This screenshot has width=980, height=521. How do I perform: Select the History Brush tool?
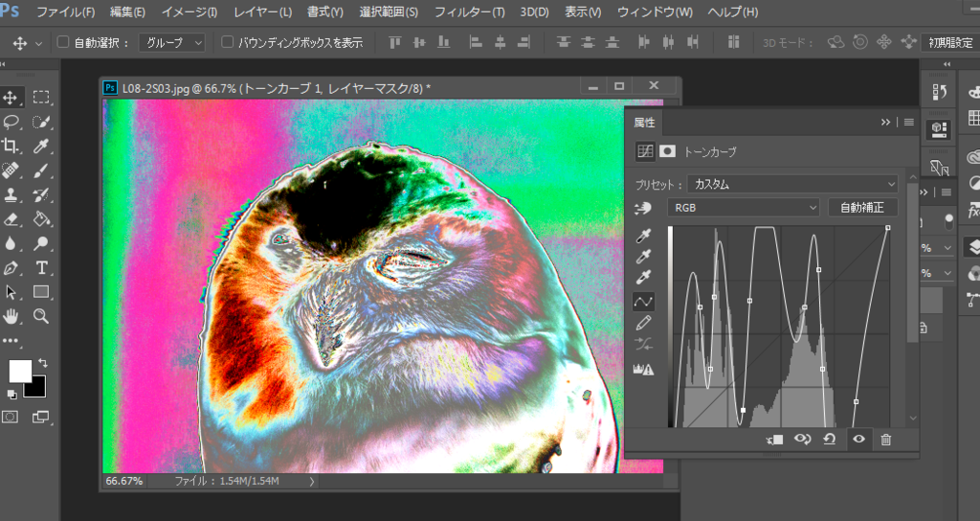click(41, 194)
